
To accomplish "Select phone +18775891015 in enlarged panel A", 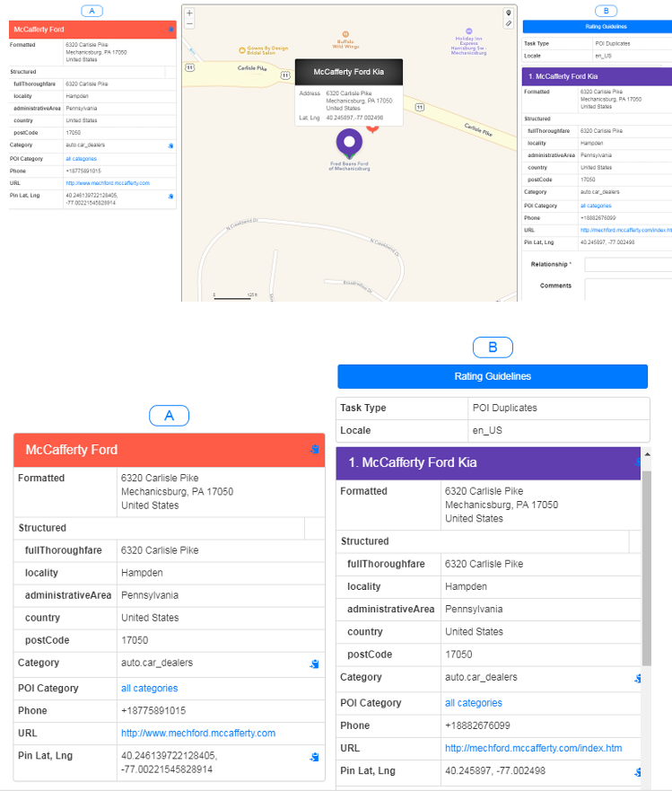I will (153, 711).
